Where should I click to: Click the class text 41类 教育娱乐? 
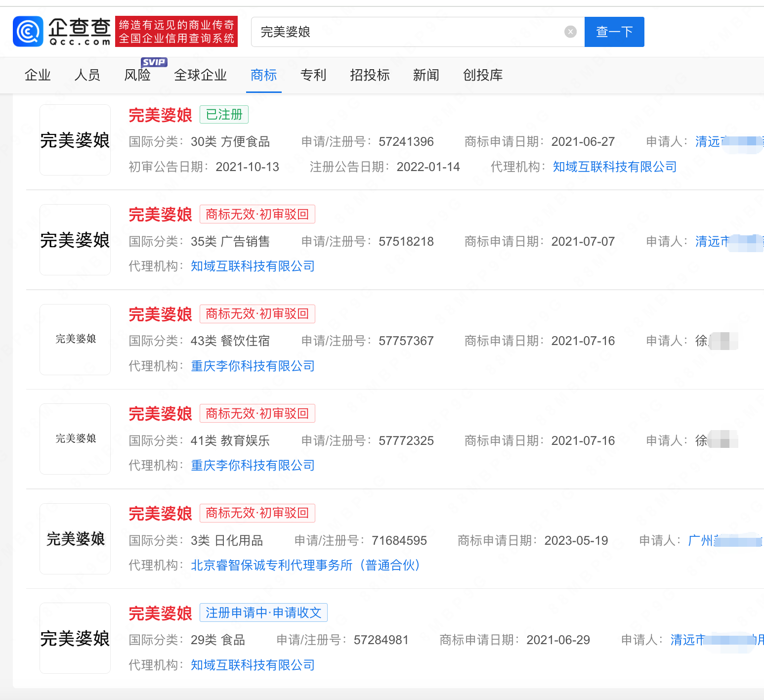pyautogui.click(x=230, y=441)
